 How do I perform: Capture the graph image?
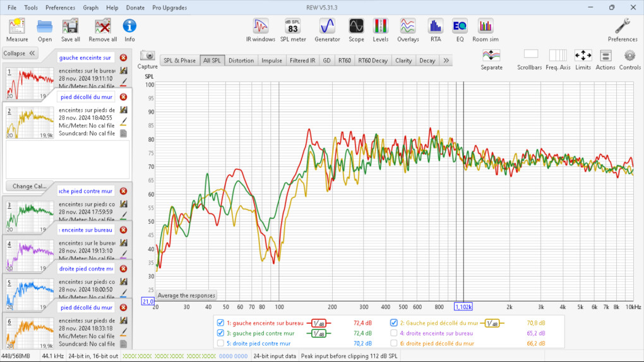[x=148, y=59]
